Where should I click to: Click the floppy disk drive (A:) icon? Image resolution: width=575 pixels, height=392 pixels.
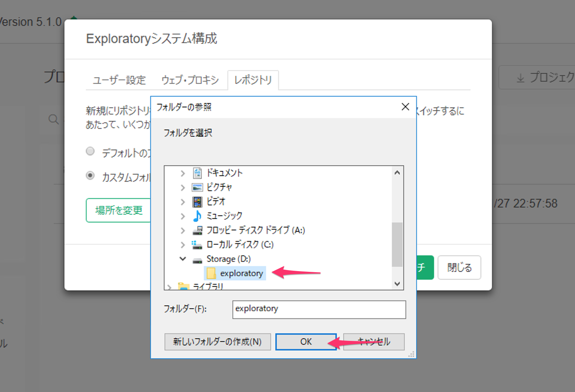click(x=197, y=230)
